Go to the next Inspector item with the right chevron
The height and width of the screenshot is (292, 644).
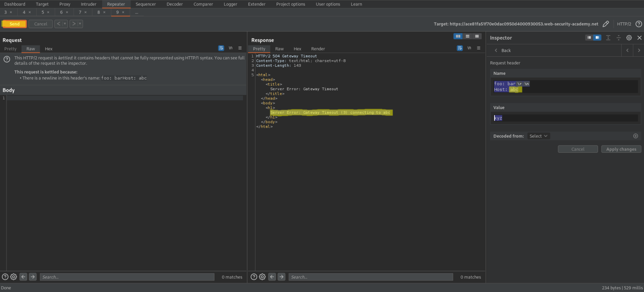639,51
